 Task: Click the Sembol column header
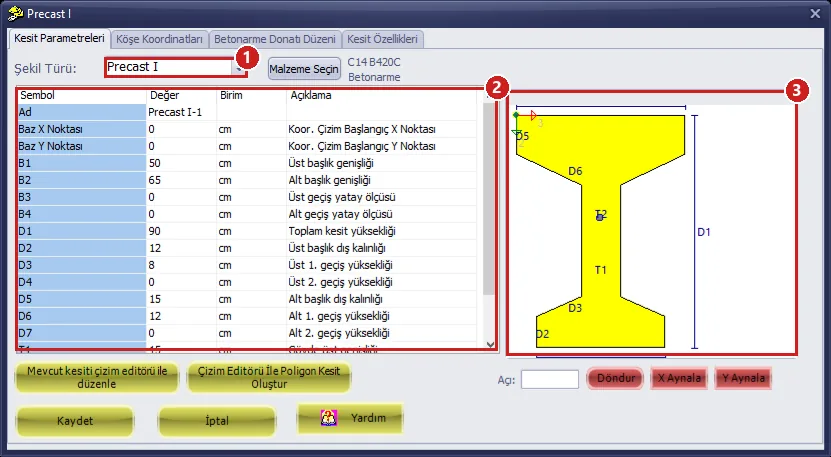82,95
